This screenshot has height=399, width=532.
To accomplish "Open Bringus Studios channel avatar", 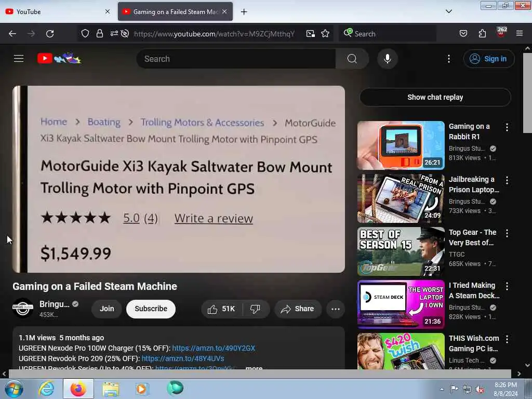I will coord(23,308).
